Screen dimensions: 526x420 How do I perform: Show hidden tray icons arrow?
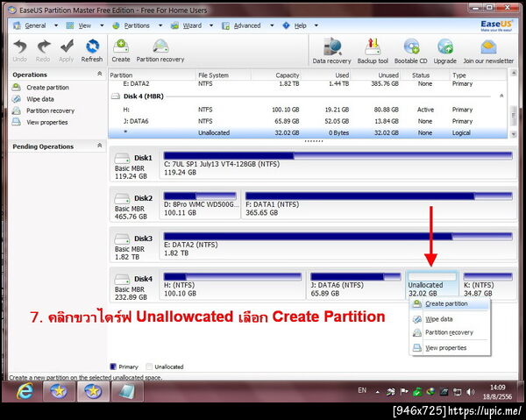[x=378, y=392]
